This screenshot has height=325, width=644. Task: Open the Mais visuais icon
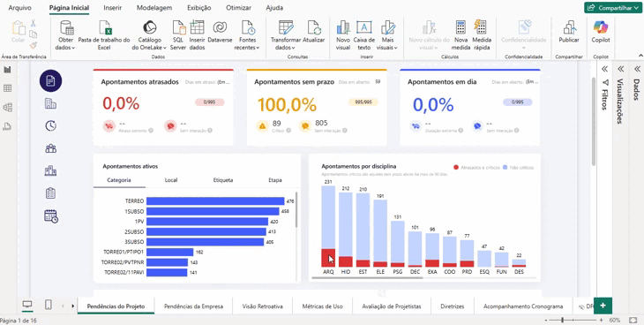coord(388,27)
